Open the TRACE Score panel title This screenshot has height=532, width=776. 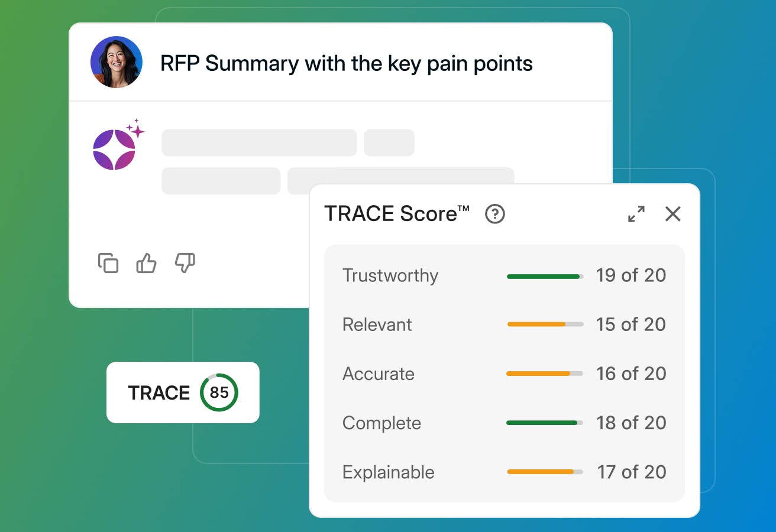tap(396, 214)
